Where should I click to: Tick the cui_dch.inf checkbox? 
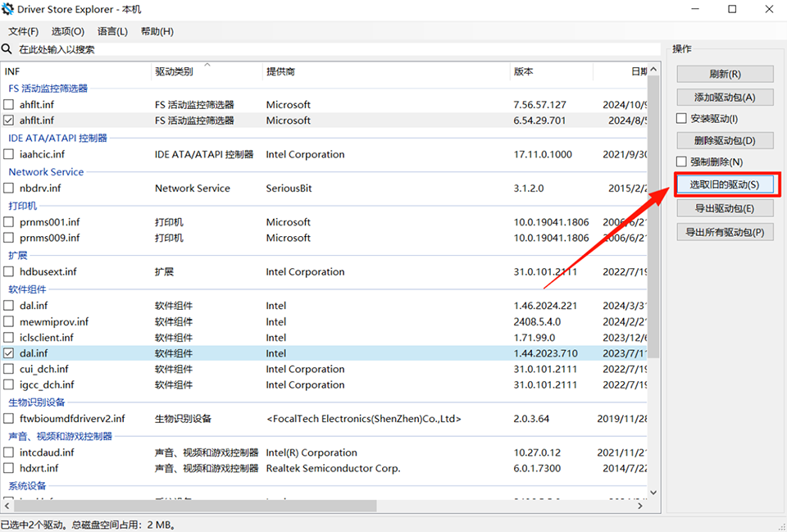8,369
